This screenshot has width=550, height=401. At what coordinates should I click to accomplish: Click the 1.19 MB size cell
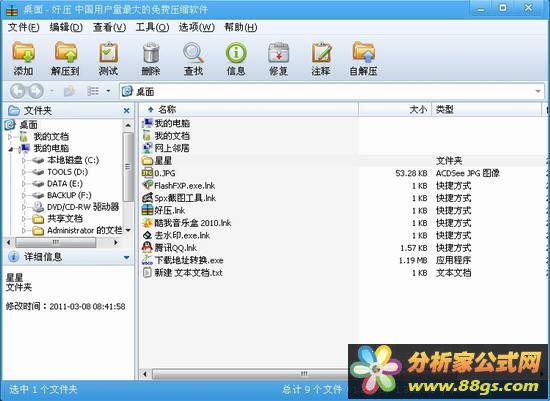click(413, 260)
